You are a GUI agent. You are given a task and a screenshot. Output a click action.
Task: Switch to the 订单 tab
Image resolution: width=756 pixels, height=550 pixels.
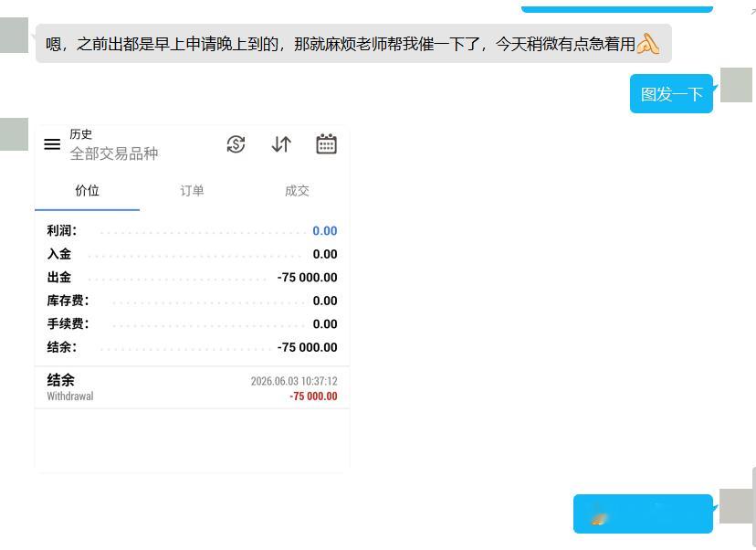[192, 191]
